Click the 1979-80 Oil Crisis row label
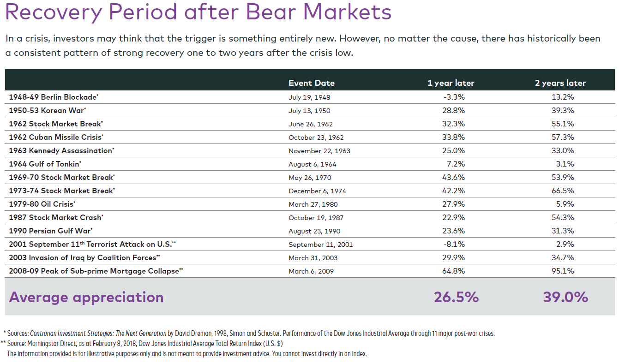 tap(42, 204)
